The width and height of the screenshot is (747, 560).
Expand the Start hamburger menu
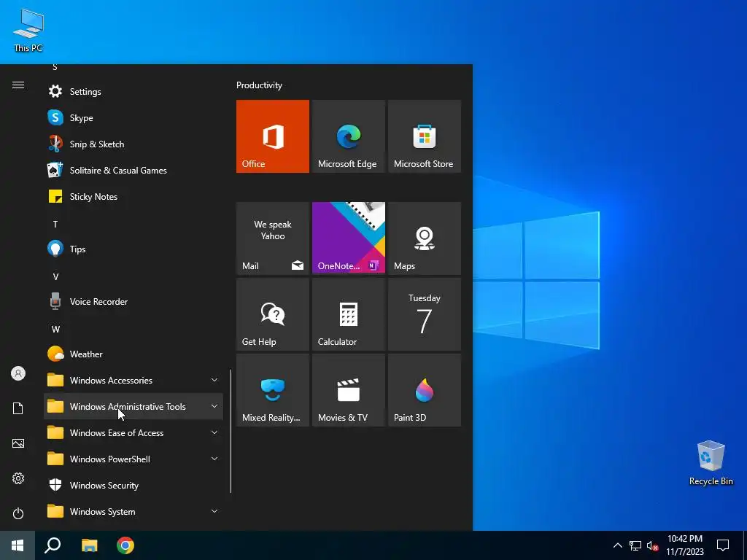[x=18, y=85]
